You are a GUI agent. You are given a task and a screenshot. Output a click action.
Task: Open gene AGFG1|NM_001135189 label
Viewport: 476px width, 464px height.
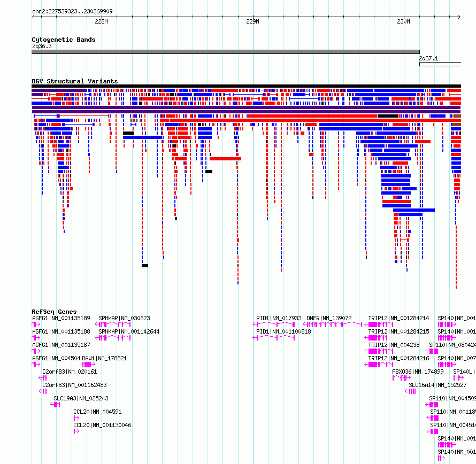(61, 319)
